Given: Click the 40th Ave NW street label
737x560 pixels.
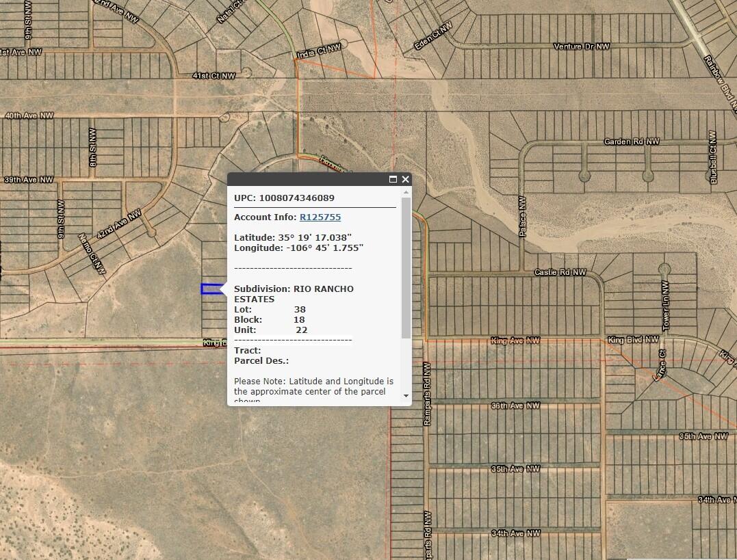Looking at the screenshot, I should (29, 116).
